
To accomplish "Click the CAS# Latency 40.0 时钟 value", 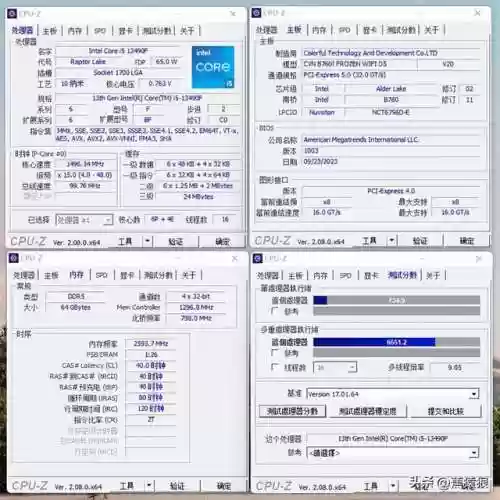I will (x=151, y=365).
